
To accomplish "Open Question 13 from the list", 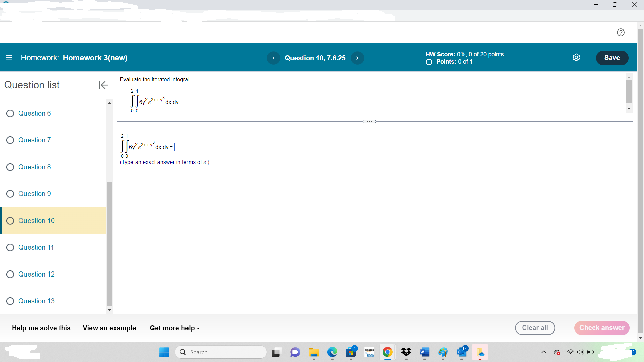I will (36, 301).
